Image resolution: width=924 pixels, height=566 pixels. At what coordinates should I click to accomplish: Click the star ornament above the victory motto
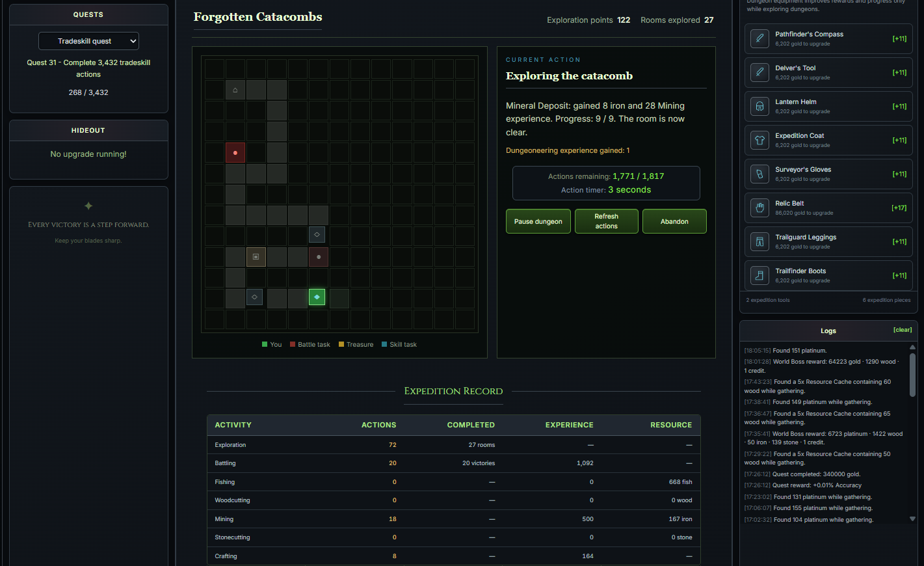click(88, 206)
